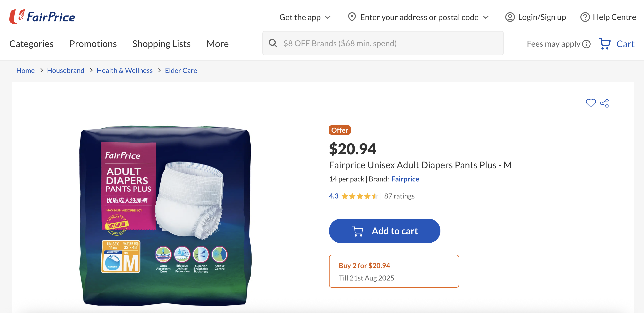Click the share icon
644x313 pixels.
click(x=604, y=103)
